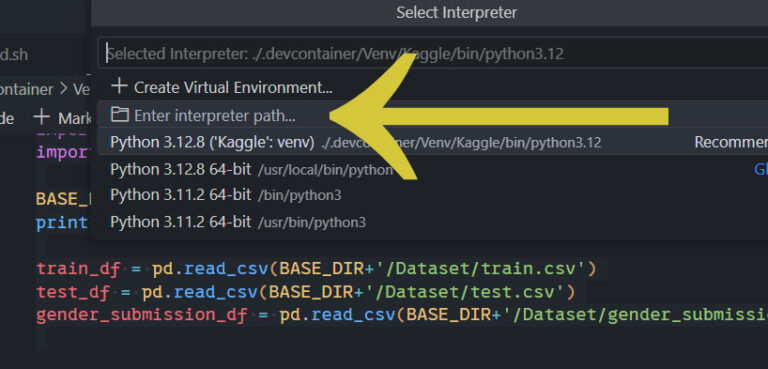768x369 pixels.
Task: Click the plus icon beside Create Virtual Environment
Action: (119, 87)
